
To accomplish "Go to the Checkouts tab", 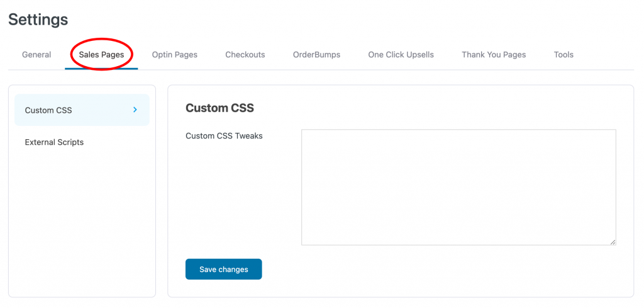I will [x=245, y=55].
